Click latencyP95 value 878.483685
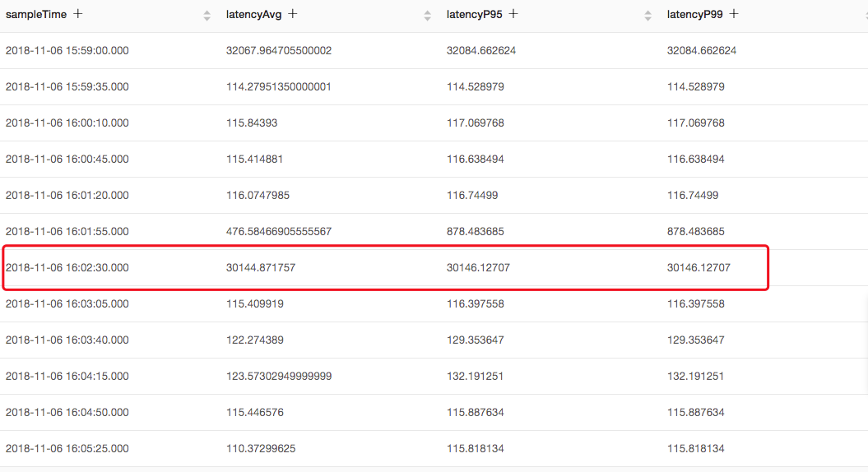This screenshot has width=868, height=472. click(475, 231)
